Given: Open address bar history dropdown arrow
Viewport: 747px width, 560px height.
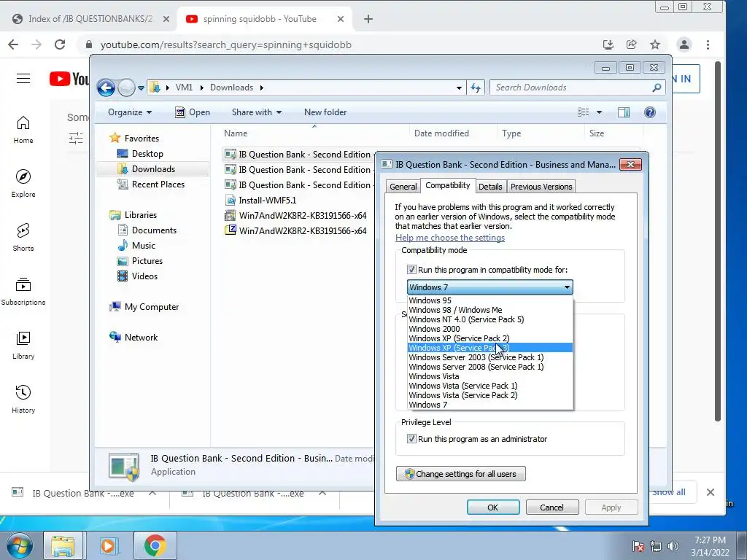Looking at the screenshot, I should click(459, 87).
